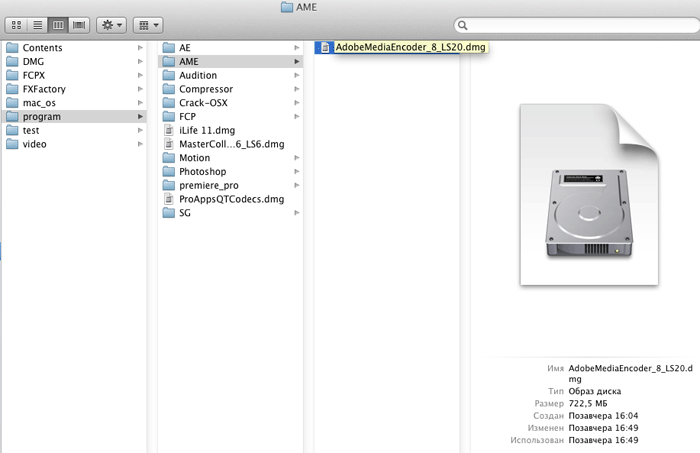Expand the Motion folder arrow
Image resolution: width=700 pixels, height=453 pixels.
(x=296, y=158)
